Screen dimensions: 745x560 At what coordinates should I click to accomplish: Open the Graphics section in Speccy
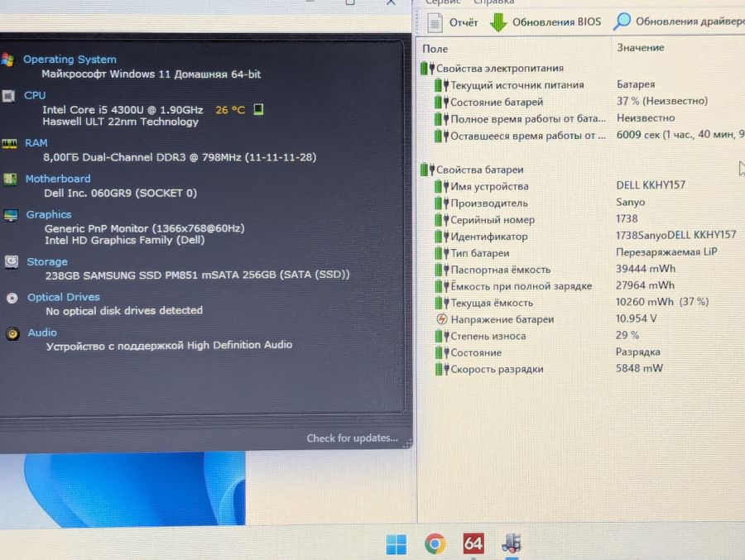(49, 214)
